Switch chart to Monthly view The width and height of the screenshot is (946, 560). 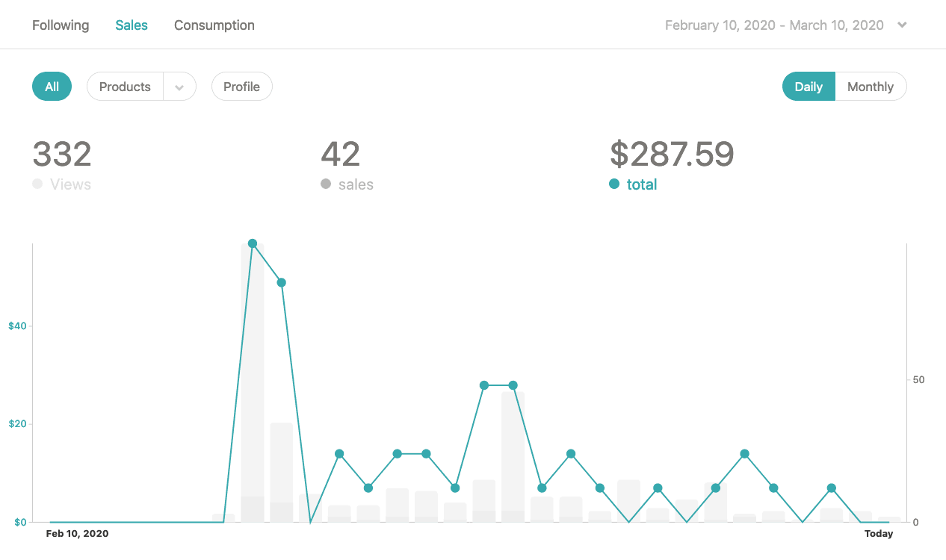pyautogui.click(x=870, y=86)
